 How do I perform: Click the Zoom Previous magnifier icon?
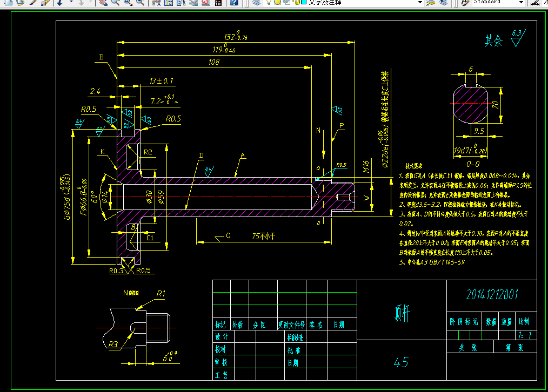tap(140, 2)
